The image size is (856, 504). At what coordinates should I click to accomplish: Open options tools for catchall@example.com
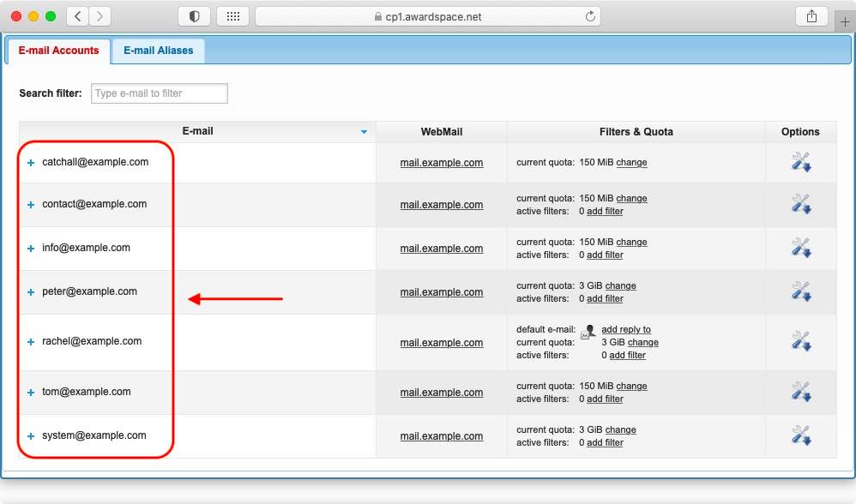pos(799,162)
